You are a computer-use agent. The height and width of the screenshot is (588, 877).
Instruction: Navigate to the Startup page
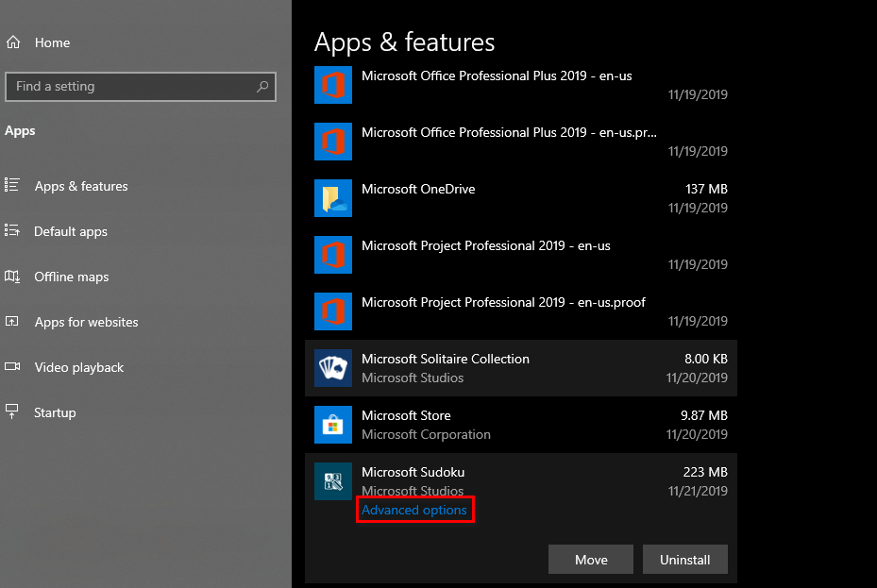(55, 412)
